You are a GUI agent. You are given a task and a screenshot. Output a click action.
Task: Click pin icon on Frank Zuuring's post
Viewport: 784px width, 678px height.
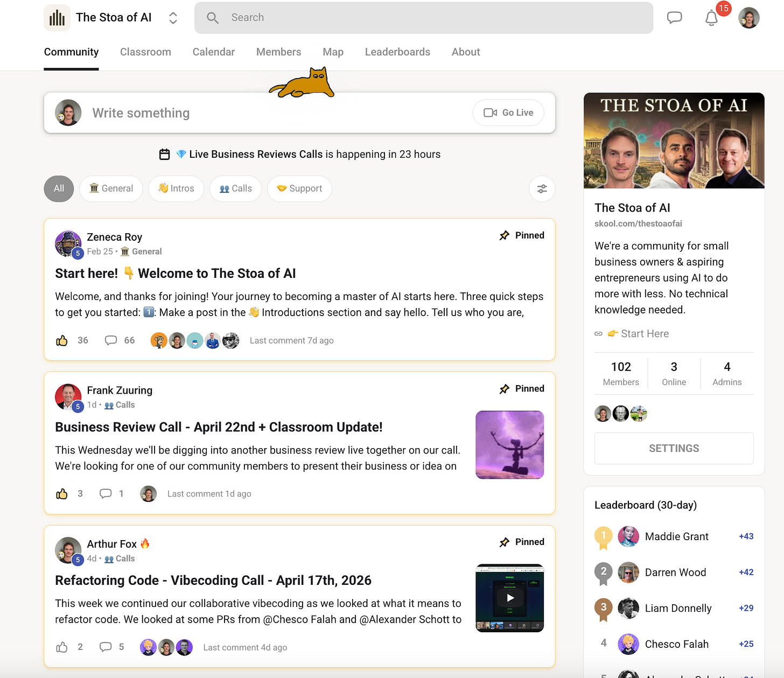[504, 389]
